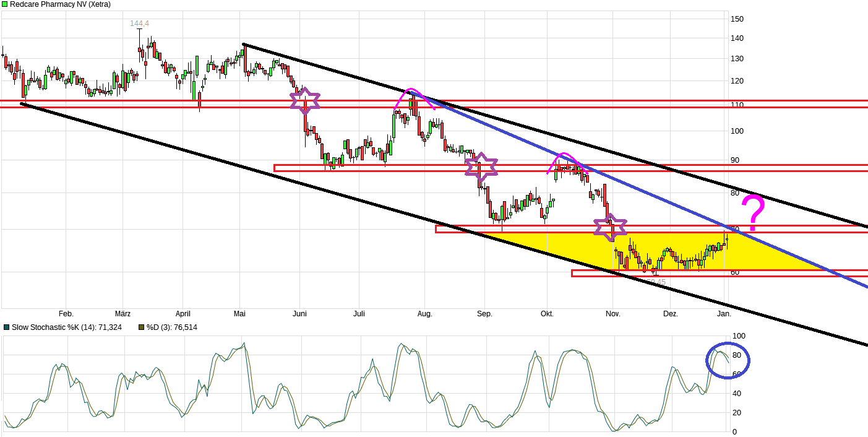
Task: Click the 80 value on the price axis
Action: [735, 193]
